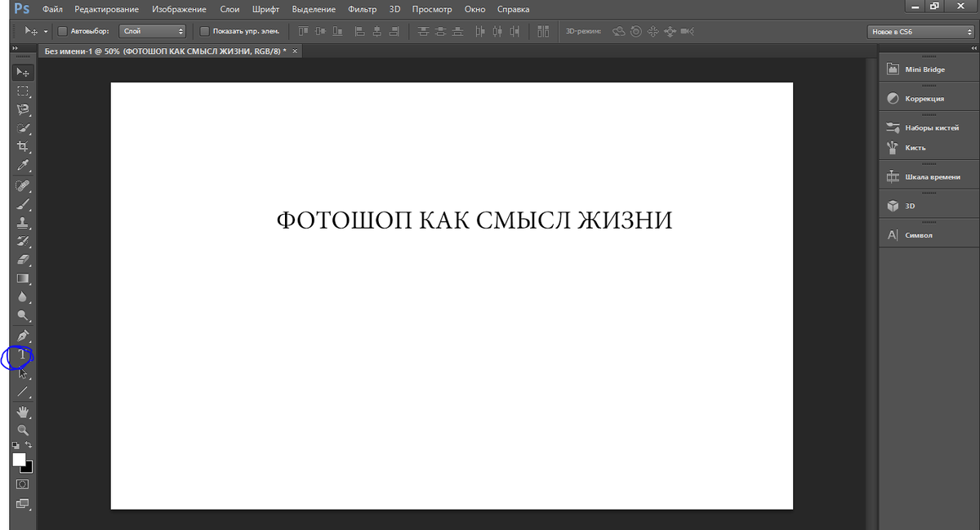The image size is (980, 530).
Task: Select the Move tool in the toolbox
Action: tap(23, 73)
